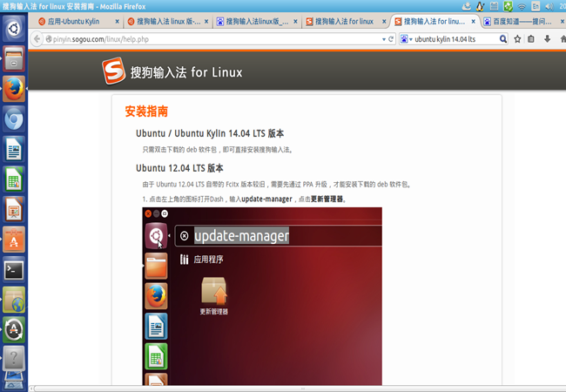Open the Ubuntu Dash from the launcher
The image size is (566, 392).
click(x=14, y=28)
